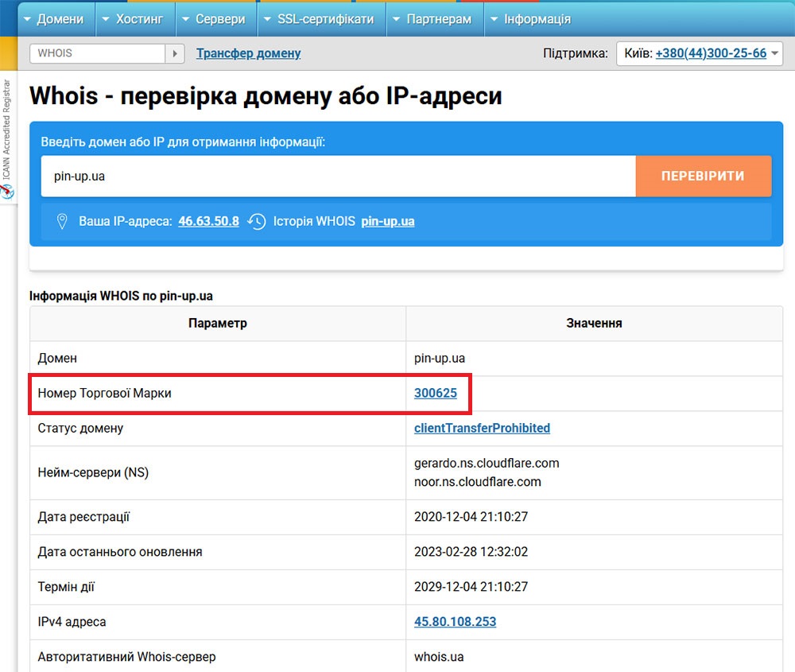This screenshot has width=795, height=672.
Task: Open the 46.63.50.8 IP address link
Action: coord(208,221)
